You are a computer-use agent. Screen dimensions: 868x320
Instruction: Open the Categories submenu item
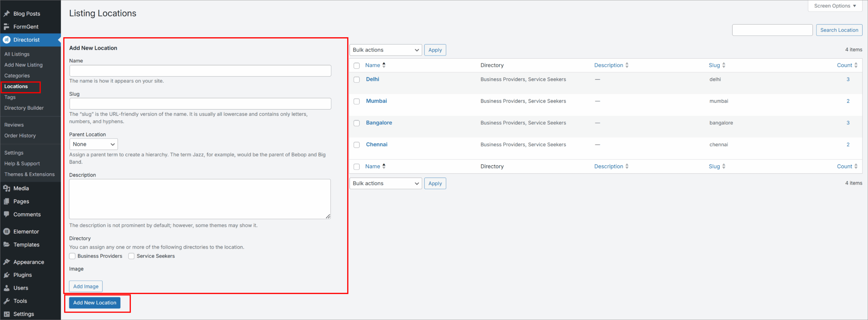click(x=17, y=76)
